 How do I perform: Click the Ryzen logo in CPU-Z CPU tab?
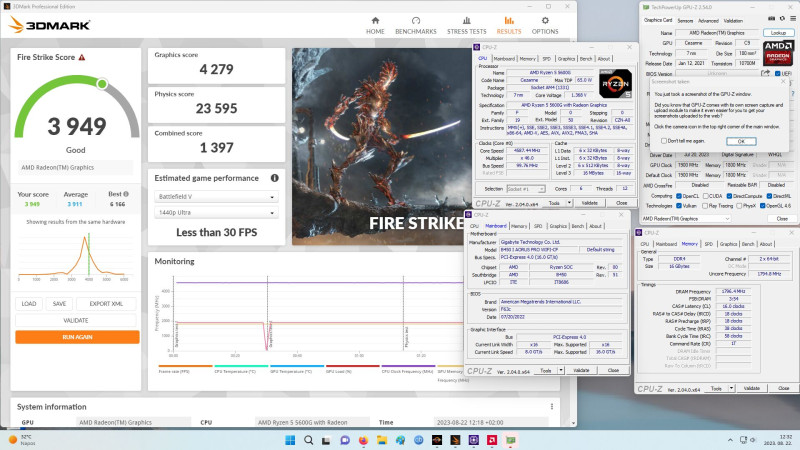pyautogui.click(x=615, y=84)
